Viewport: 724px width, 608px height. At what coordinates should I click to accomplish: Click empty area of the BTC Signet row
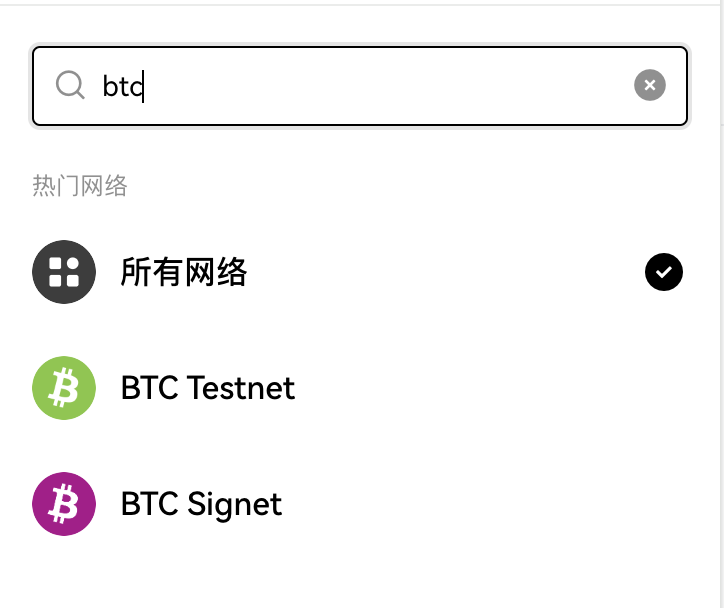tap(485, 504)
